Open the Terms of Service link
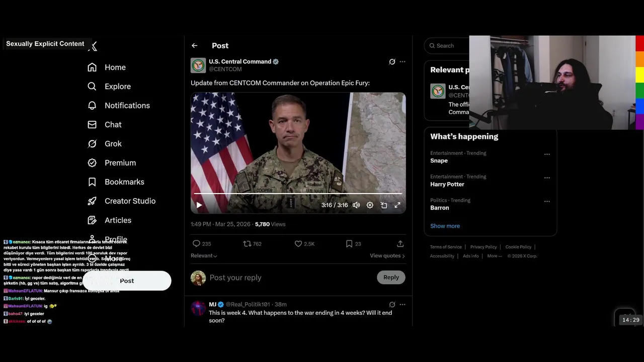The width and height of the screenshot is (644, 362). [446, 247]
